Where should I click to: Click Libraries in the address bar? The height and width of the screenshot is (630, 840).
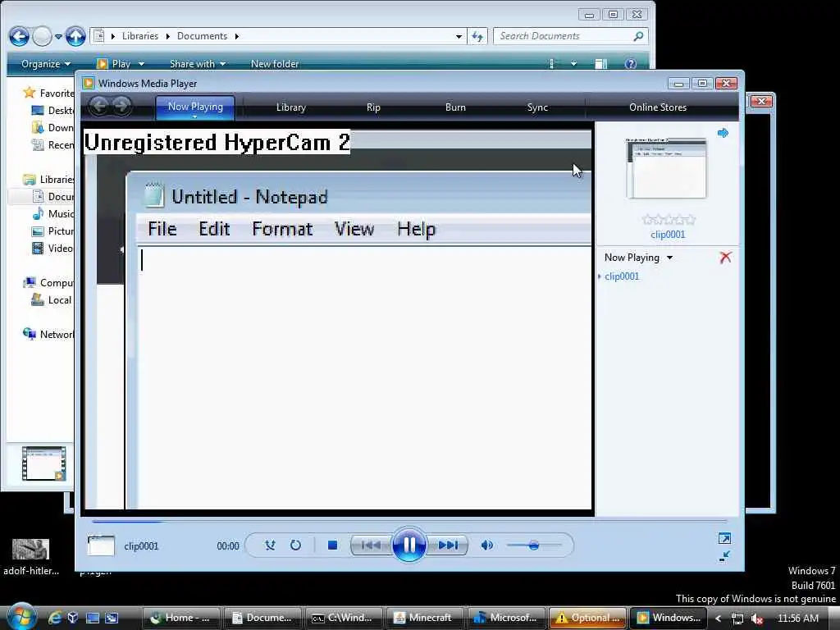139,36
